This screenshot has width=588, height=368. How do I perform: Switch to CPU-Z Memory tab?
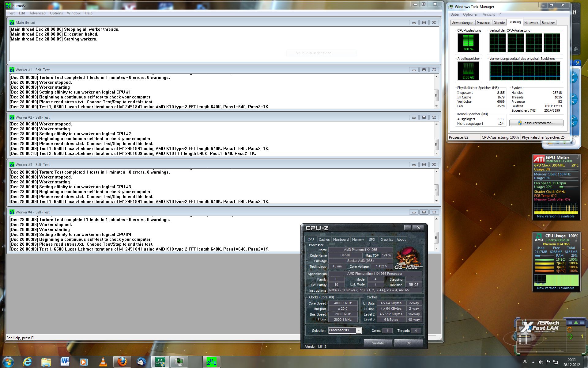point(358,240)
